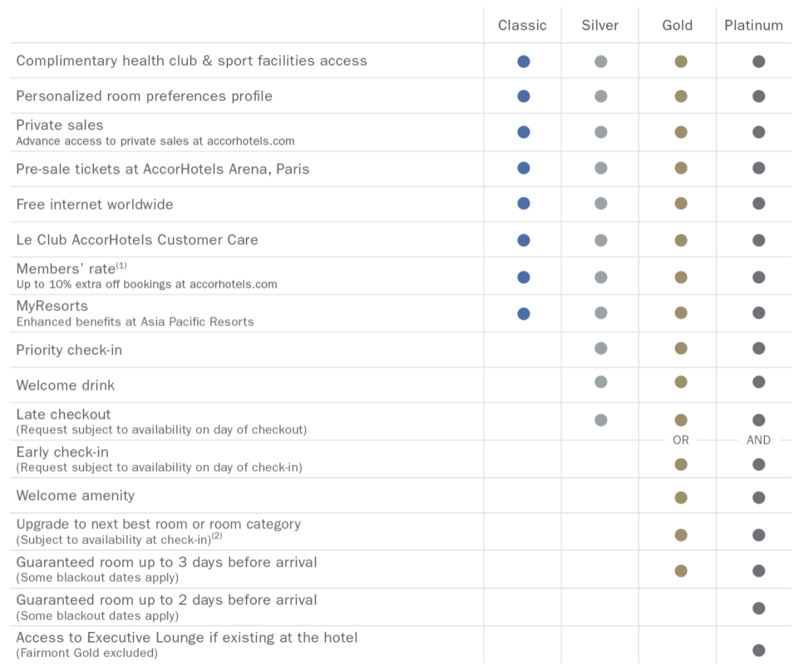Click Platinum dot in MyResorts row

(759, 313)
